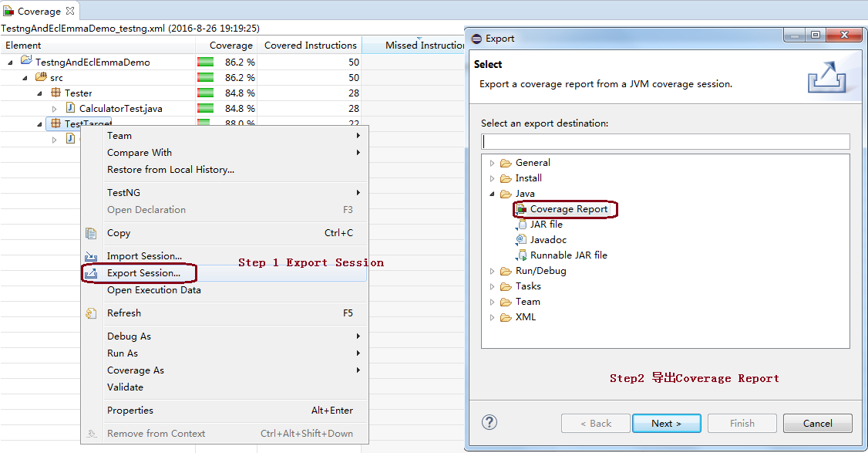The image size is (868, 453).
Task: Click the coverage bar for the src row
Action: click(x=205, y=78)
